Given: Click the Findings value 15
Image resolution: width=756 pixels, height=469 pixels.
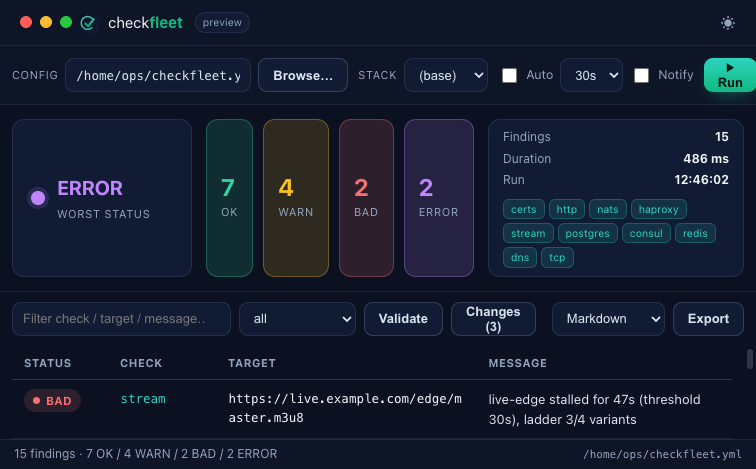Looking at the screenshot, I should pyautogui.click(x=722, y=137).
